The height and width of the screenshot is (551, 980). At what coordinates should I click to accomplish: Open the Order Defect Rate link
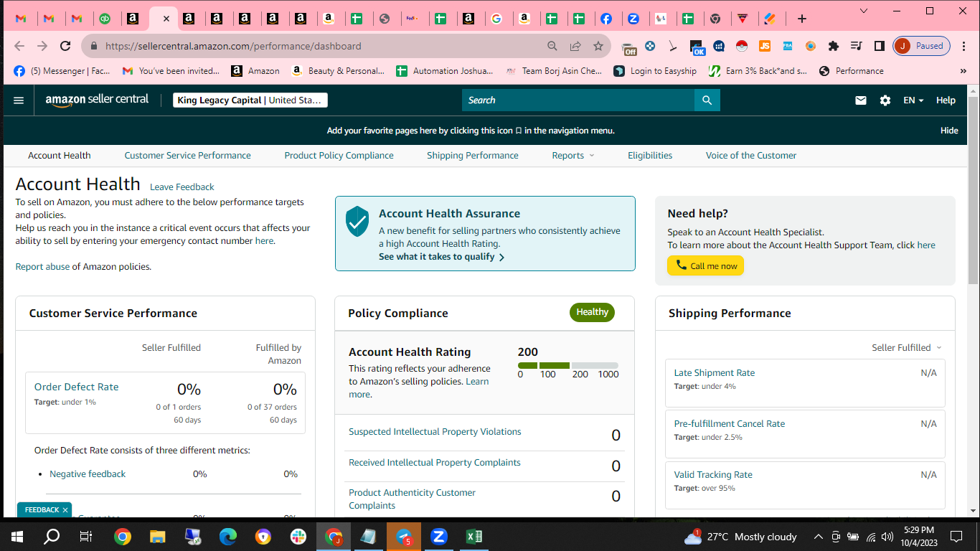point(77,387)
